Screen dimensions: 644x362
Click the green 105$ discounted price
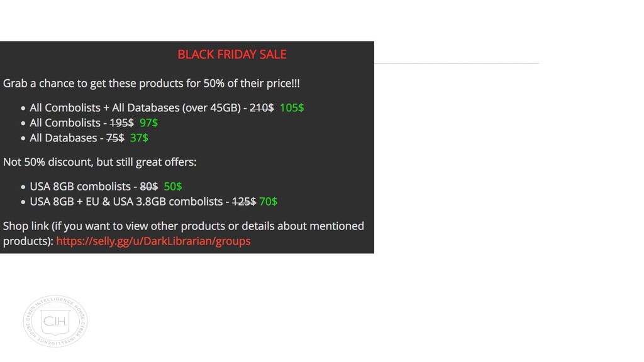click(x=292, y=107)
